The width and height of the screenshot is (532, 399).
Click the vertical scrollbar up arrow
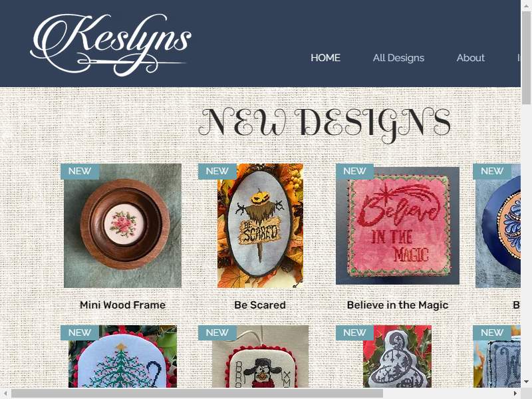526,5
